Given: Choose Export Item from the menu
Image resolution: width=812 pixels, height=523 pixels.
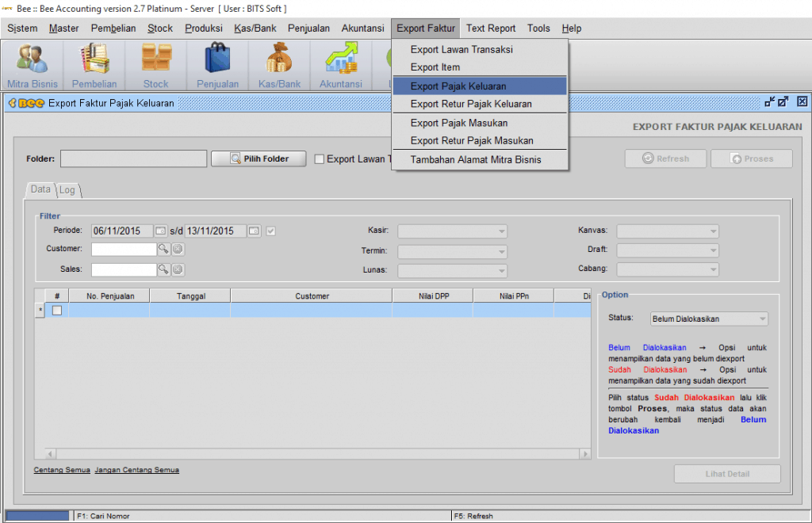Looking at the screenshot, I should [480, 67].
